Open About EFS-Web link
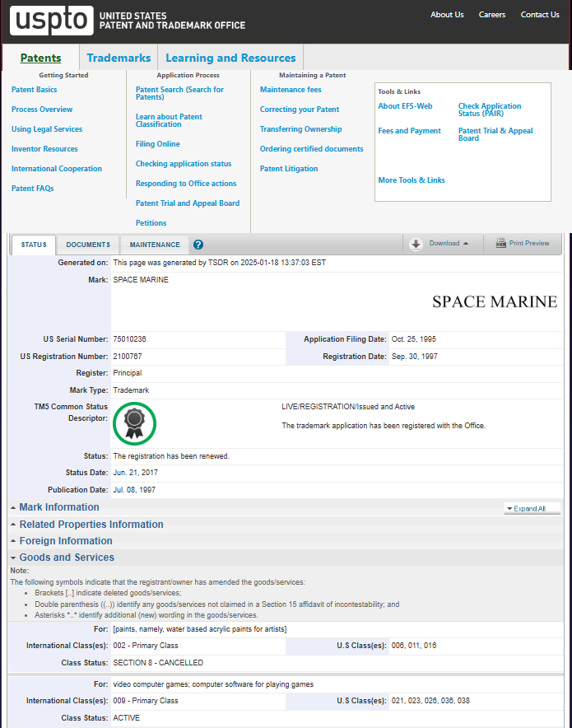This screenshot has height=728, width=572. tap(405, 106)
